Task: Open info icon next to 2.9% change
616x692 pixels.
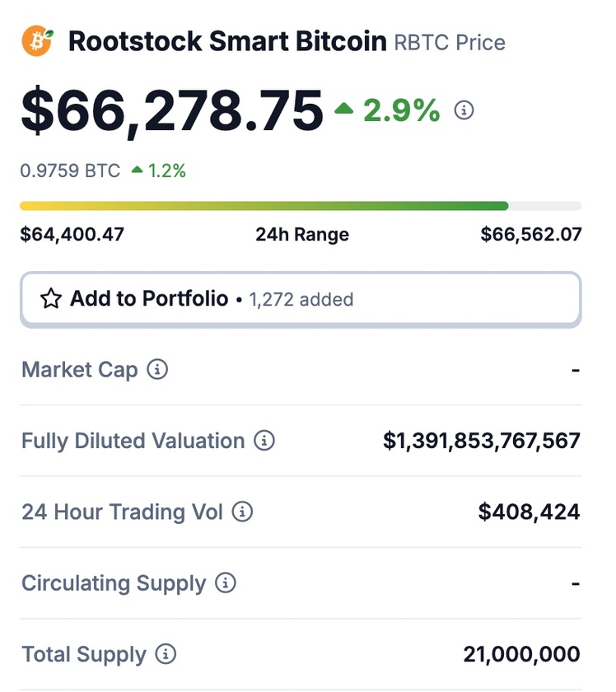Action: 464,110
